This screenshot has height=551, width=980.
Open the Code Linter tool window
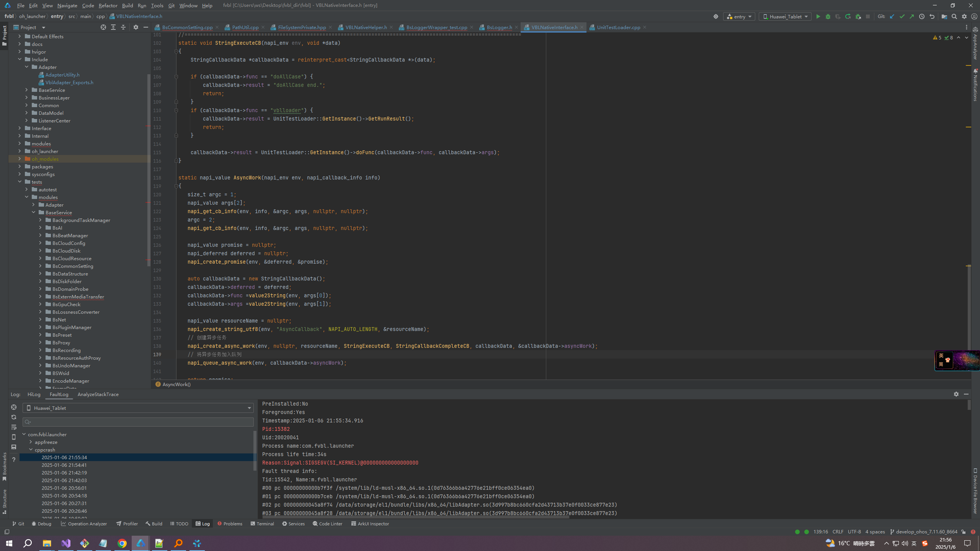coord(327,523)
